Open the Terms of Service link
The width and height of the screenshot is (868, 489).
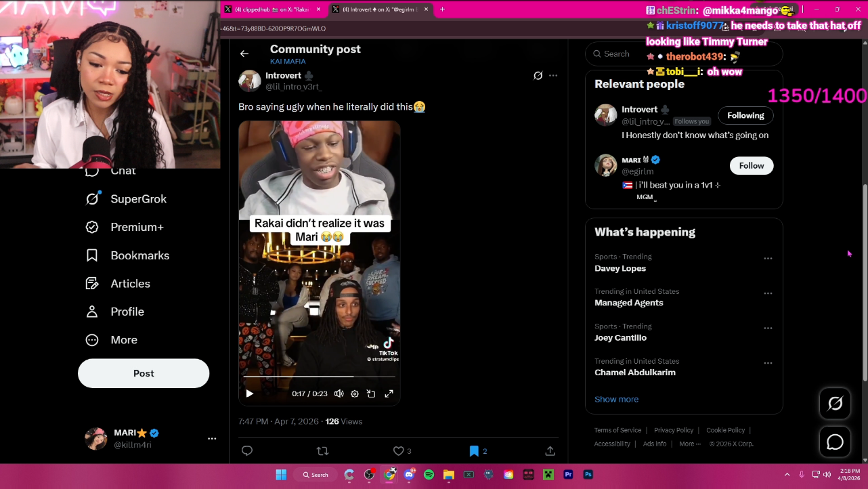[617, 431]
